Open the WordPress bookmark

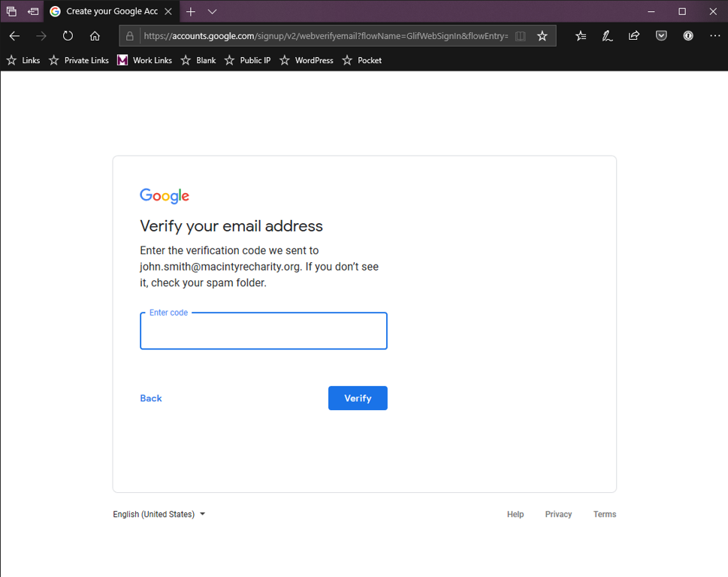[x=307, y=60]
